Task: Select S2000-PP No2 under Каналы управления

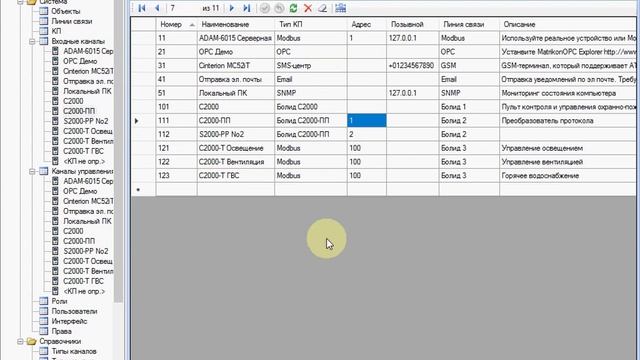Action: [86, 251]
